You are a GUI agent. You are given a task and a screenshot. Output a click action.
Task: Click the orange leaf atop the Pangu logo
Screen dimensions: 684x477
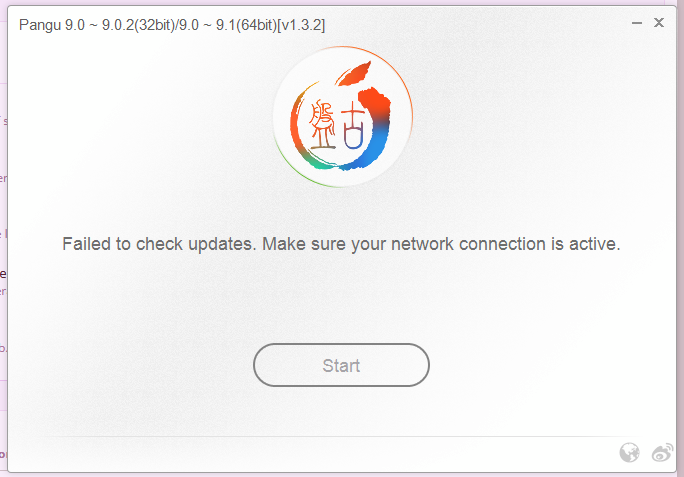[354, 73]
